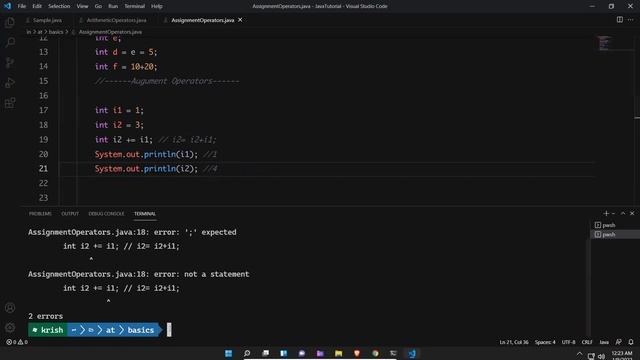
Task: Click on code line 'int f = 10+20;'
Action: [126, 67]
